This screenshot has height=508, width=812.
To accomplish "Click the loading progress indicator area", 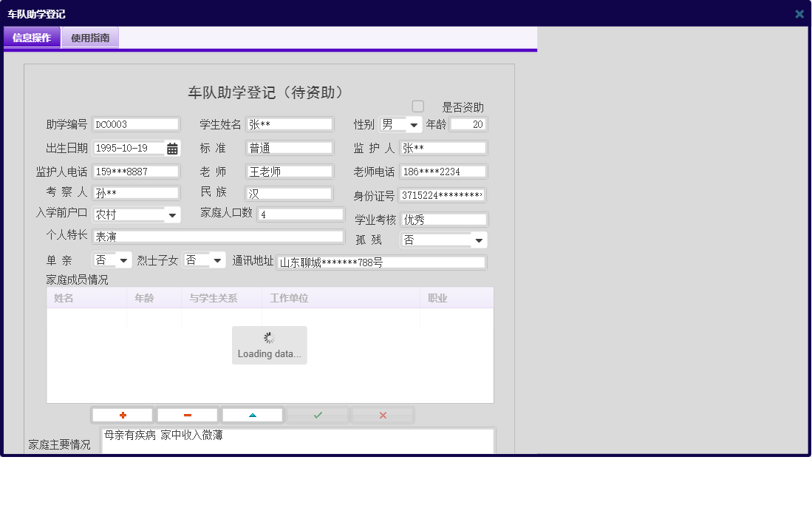I will coord(269,345).
